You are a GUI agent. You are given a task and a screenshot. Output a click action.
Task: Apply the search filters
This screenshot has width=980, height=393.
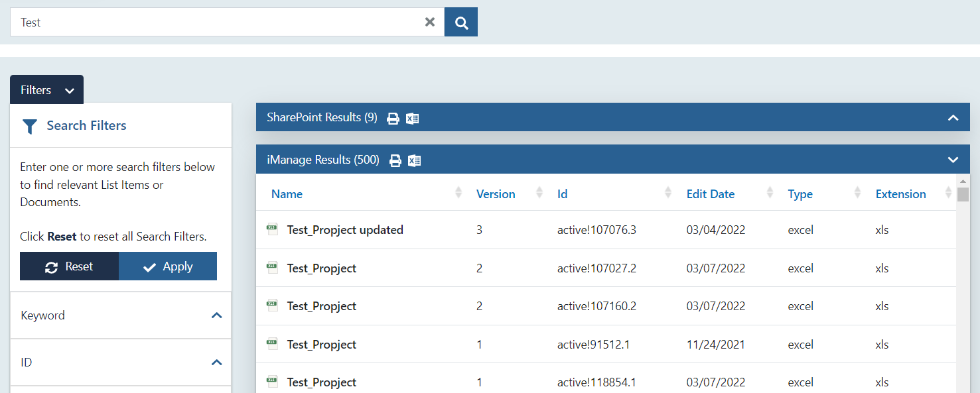tap(168, 266)
